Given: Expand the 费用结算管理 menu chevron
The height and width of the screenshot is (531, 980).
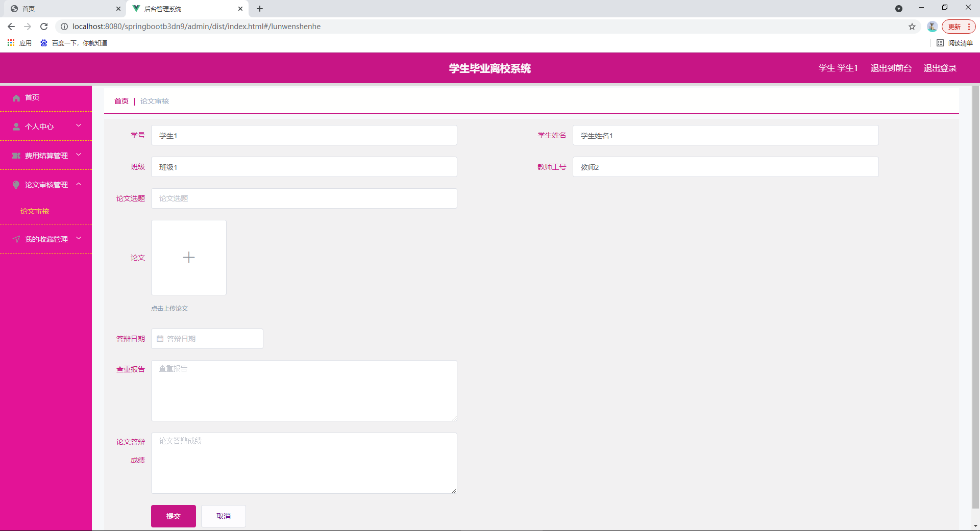Looking at the screenshot, I should tap(79, 155).
